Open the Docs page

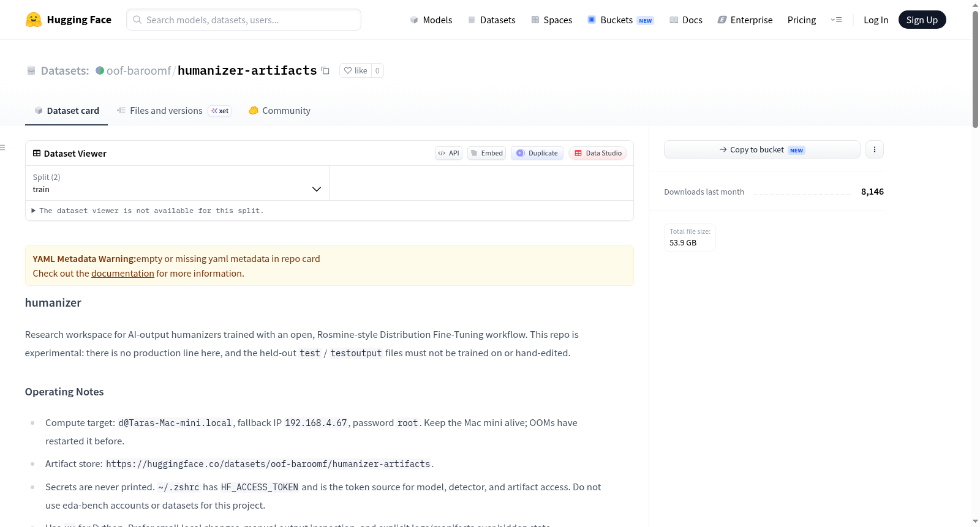coord(686,20)
